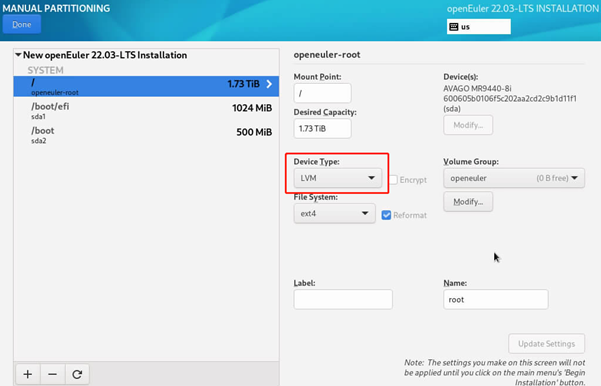Image resolution: width=601 pixels, height=386 pixels.
Task: Click the openEuler 22.03-LTS INSTALLATION title text
Action: coord(523,8)
